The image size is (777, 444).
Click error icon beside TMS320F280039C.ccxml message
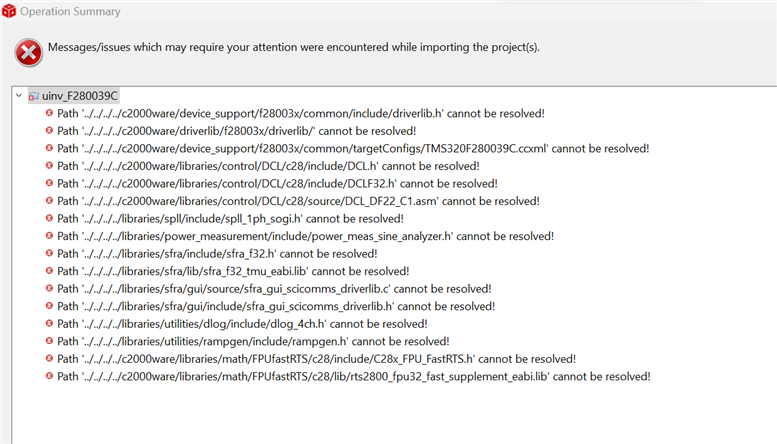click(x=49, y=148)
